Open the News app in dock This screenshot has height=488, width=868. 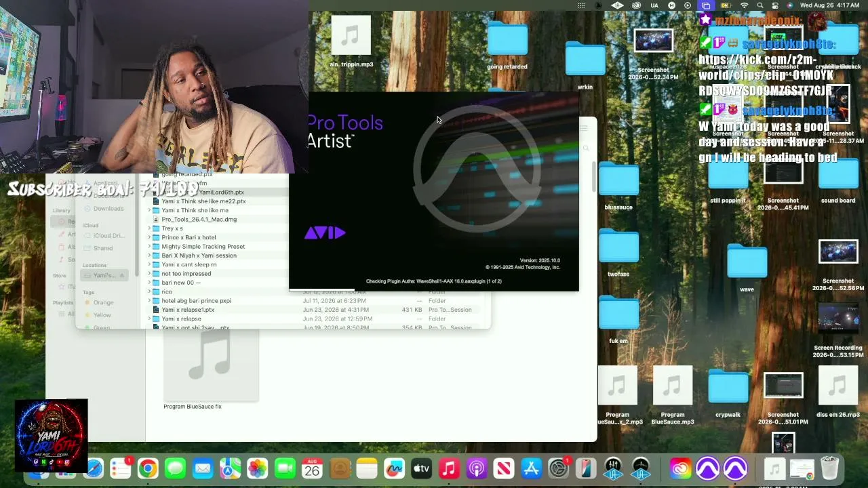pyautogui.click(x=504, y=468)
